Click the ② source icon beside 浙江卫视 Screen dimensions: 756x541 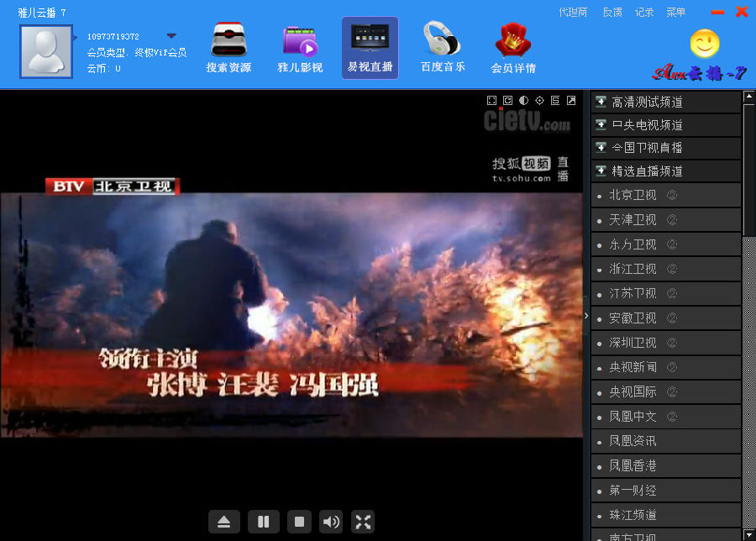pyautogui.click(x=672, y=269)
